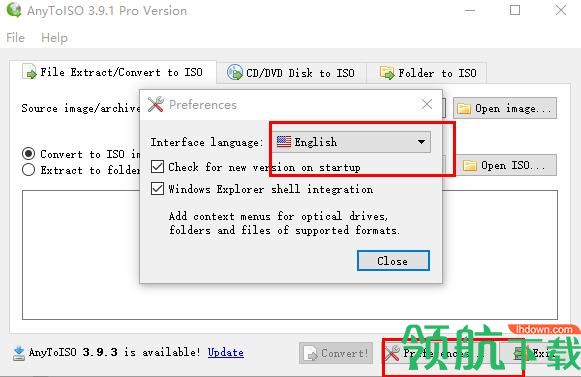Click the AnyToISO app icon in title bar

(14, 10)
